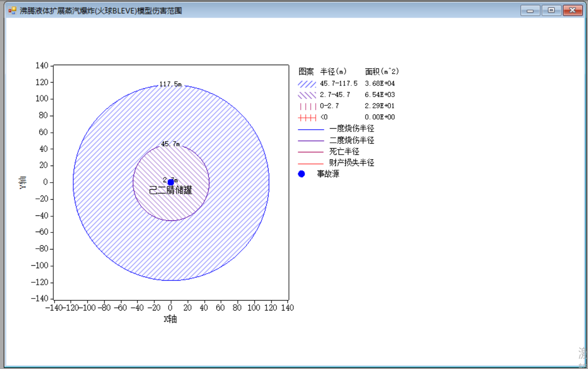The height and width of the screenshot is (369, 588).
Task: Minimize the BLEVE model window
Action: (530, 10)
